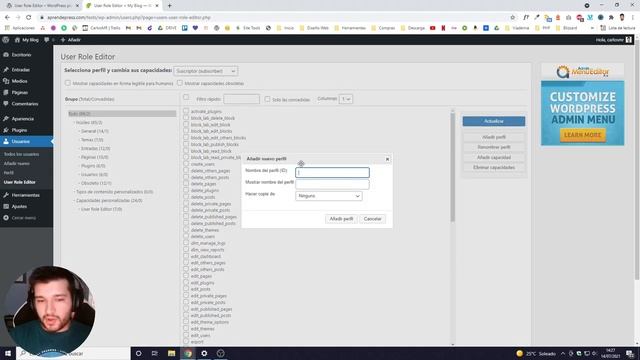Check the edit_posts capability

tap(186, 289)
